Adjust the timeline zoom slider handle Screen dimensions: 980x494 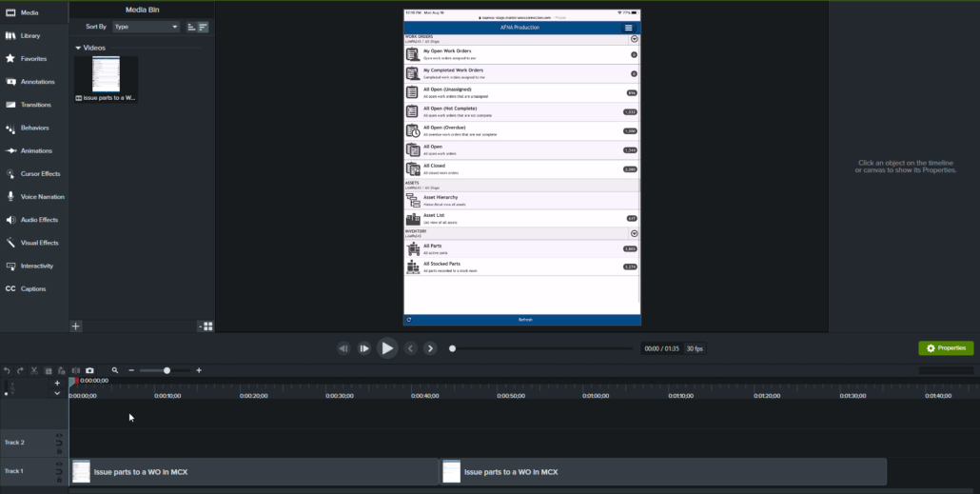pos(167,371)
